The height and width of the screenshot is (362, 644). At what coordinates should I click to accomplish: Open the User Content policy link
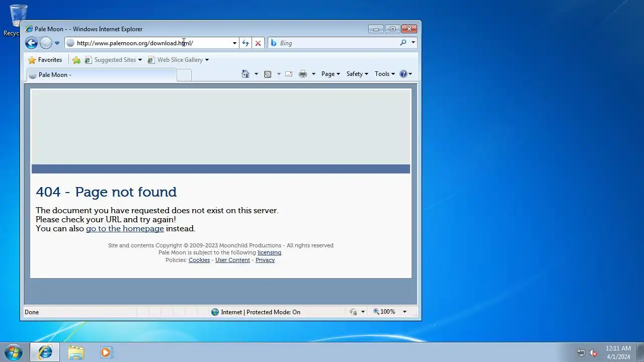[232, 260]
